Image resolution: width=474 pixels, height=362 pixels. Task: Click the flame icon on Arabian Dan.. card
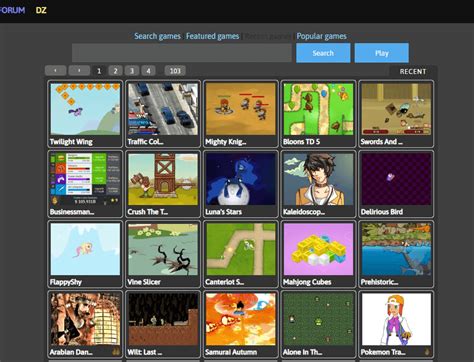pyautogui.click(x=116, y=351)
